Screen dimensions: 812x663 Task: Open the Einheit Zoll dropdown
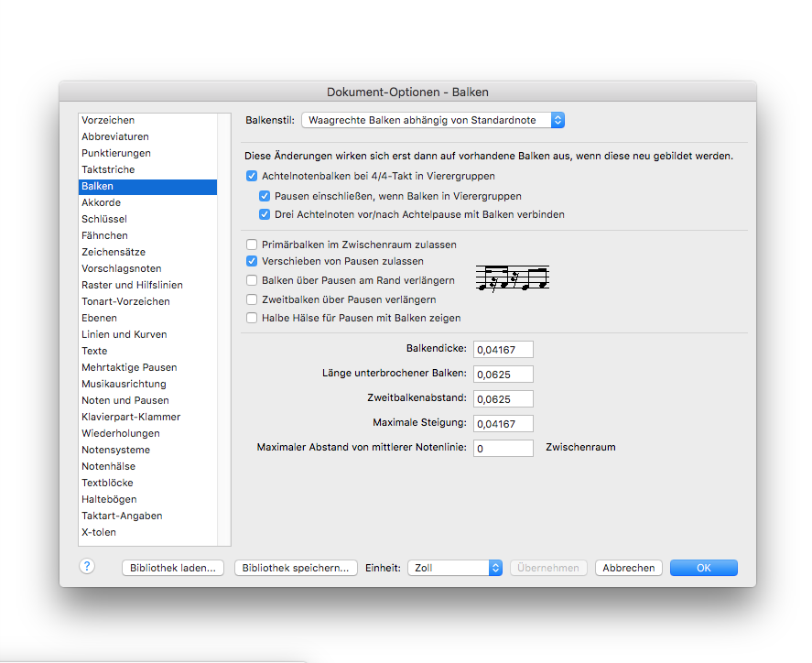click(x=455, y=568)
